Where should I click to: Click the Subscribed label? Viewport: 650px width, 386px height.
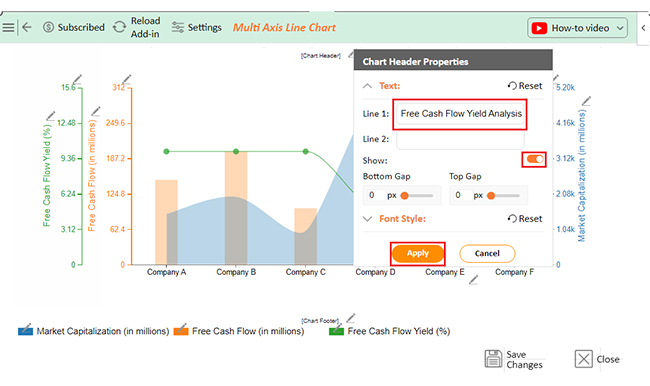[81, 27]
